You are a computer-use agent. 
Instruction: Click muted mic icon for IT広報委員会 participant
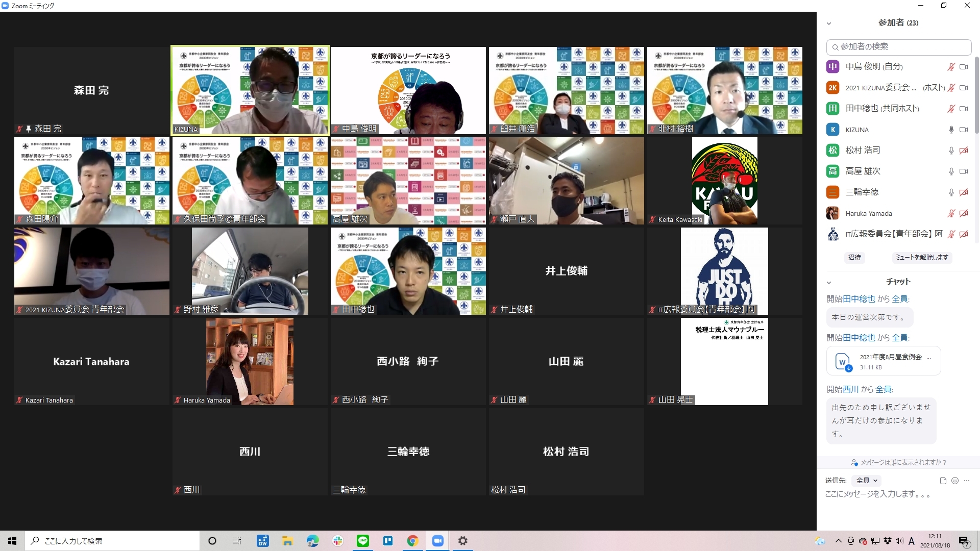[951, 234]
